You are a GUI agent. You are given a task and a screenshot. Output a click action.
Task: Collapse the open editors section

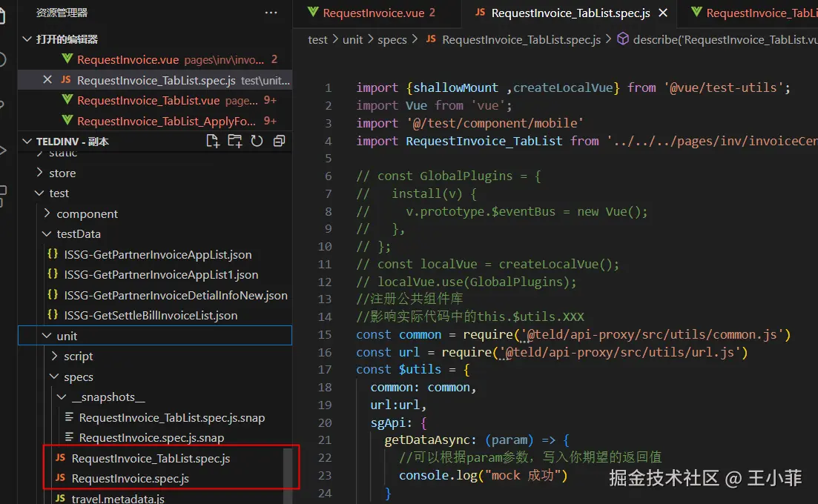27,39
